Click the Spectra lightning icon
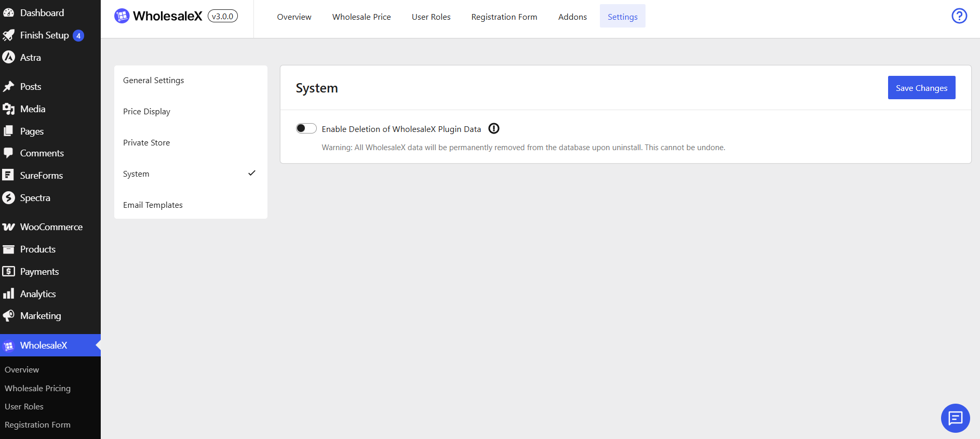 pos(8,197)
